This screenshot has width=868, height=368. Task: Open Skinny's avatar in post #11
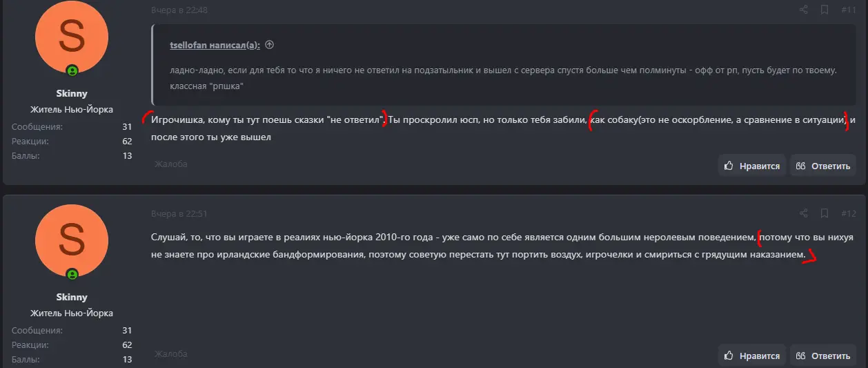tap(71, 37)
